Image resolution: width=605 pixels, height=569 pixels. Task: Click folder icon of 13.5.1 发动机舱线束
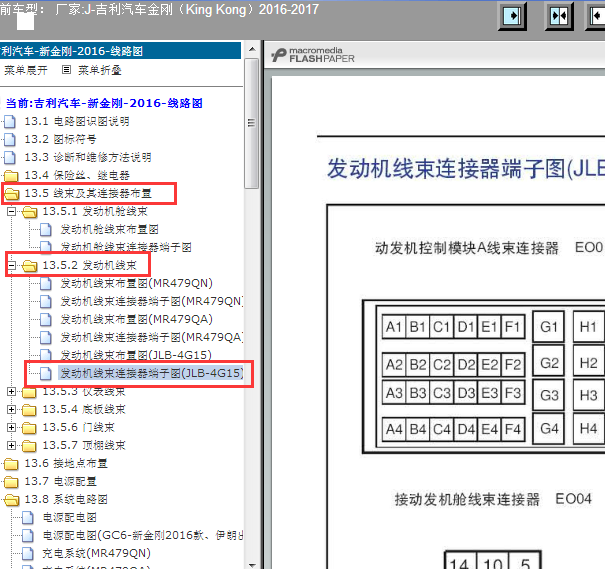[30, 211]
